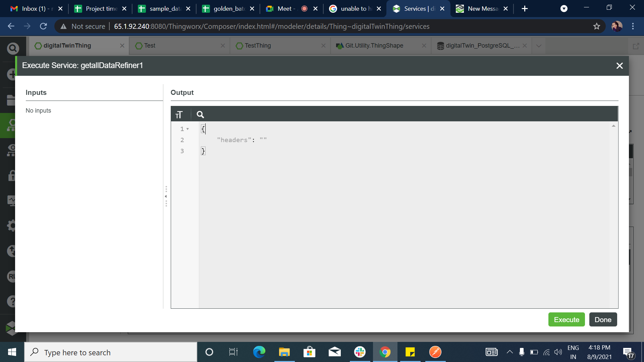644x362 pixels.
Task: Click the bookmark star in address bar
Action: tap(597, 26)
